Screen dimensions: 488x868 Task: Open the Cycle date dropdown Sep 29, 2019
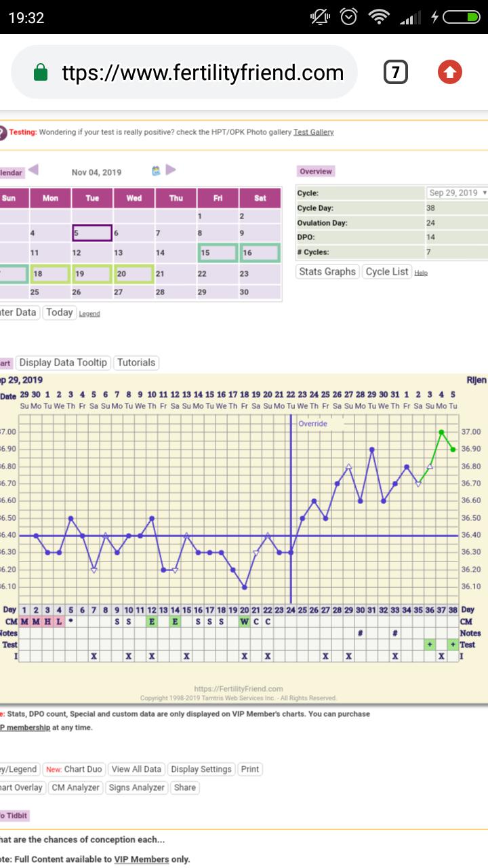(x=457, y=193)
